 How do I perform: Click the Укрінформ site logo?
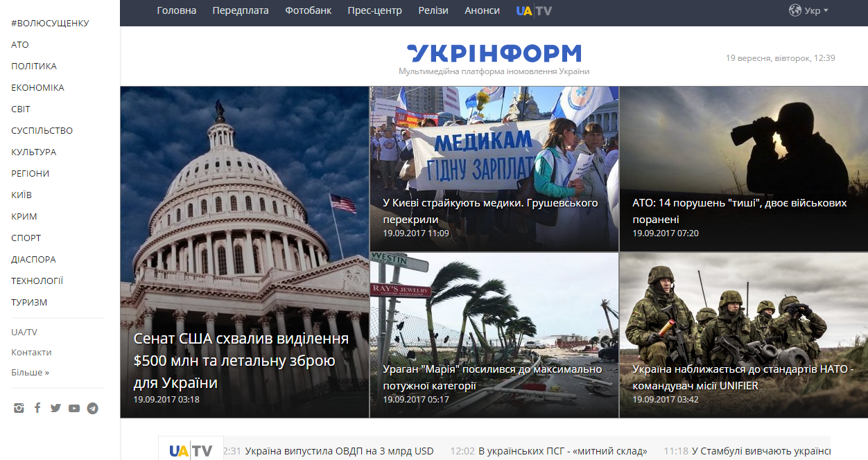(x=494, y=53)
